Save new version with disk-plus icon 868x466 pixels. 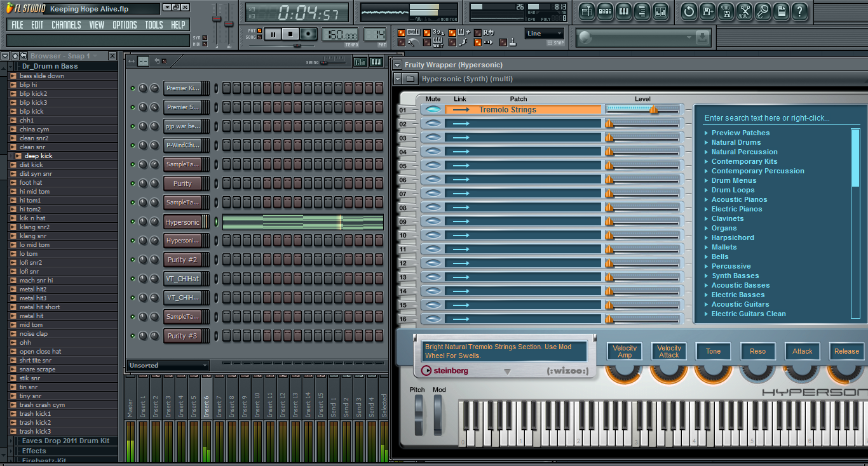pyautogui.click(x=707, y=11)
